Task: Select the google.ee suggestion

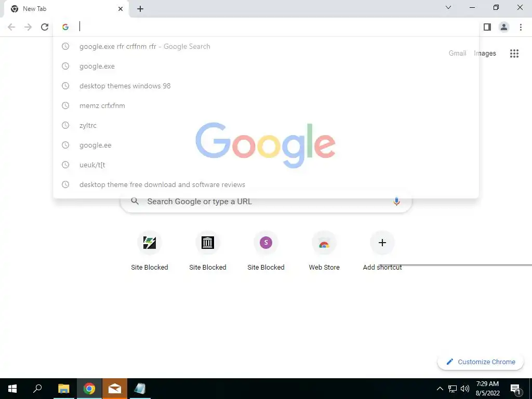Action: (x=266, y=145)
